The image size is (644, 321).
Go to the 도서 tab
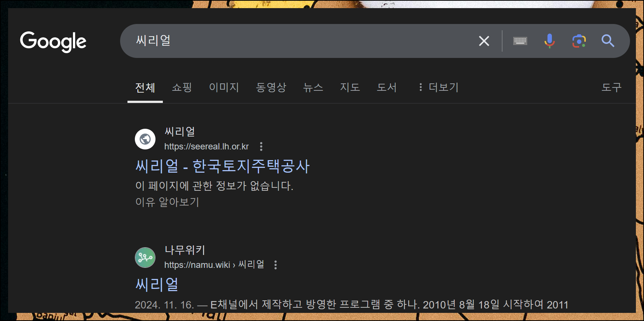(x=387, y=87)
